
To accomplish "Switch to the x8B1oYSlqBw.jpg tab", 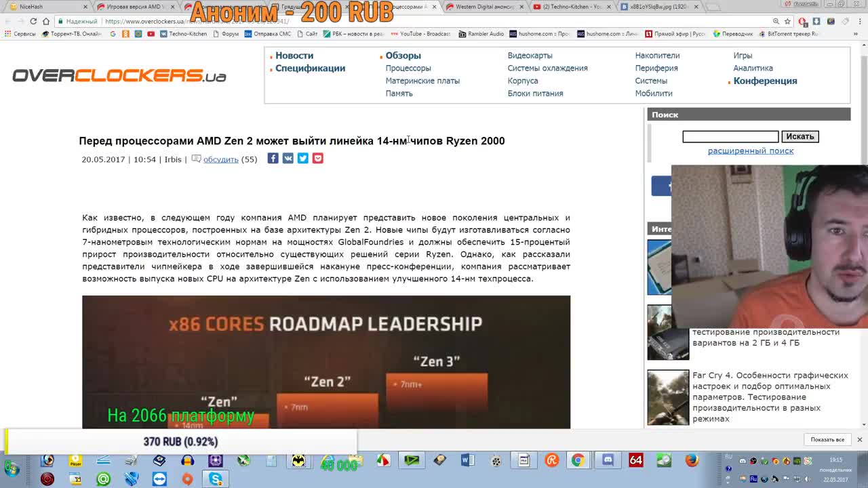I will click(659, 7).
